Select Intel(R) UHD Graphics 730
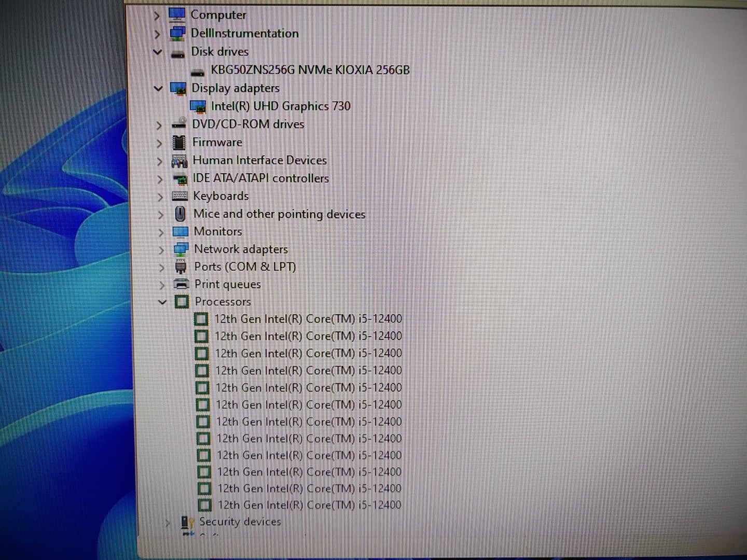The width and height of the screenshot is (747, 560). click(x=281, y=106)
